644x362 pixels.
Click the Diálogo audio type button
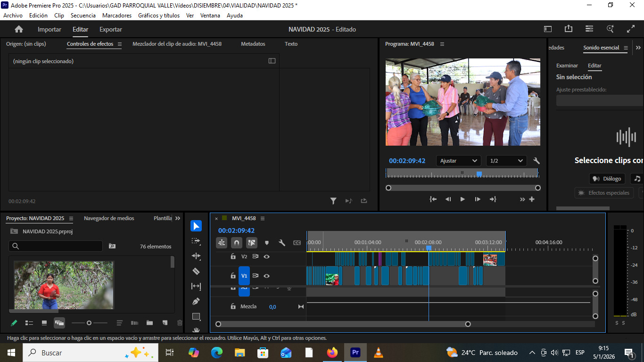click(607, 179)
